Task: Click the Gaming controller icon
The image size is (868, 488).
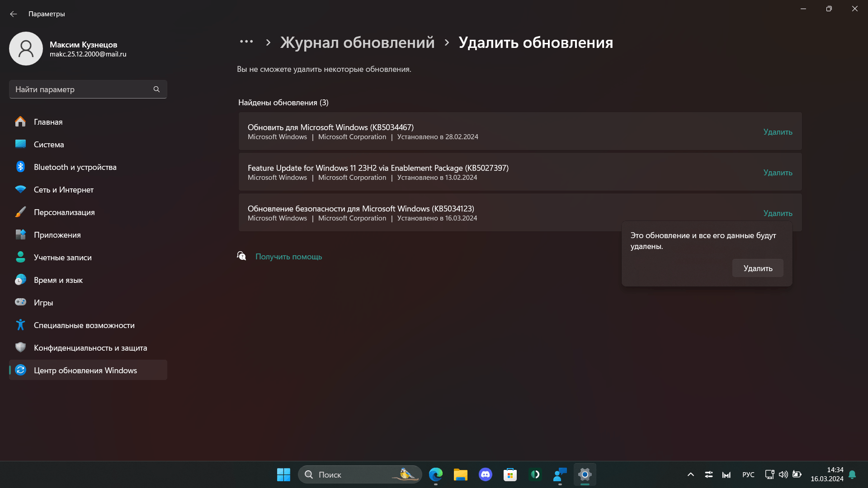Action: pos(20,302)
